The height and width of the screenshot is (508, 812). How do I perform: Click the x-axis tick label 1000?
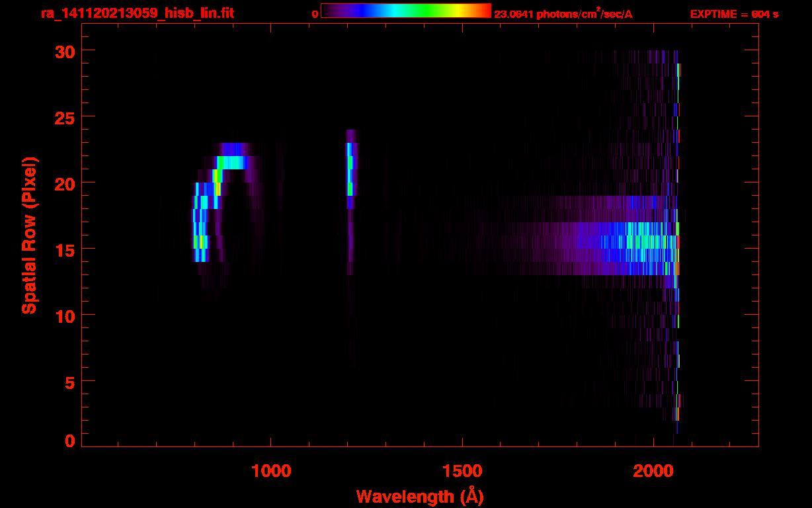coord(271,471)
